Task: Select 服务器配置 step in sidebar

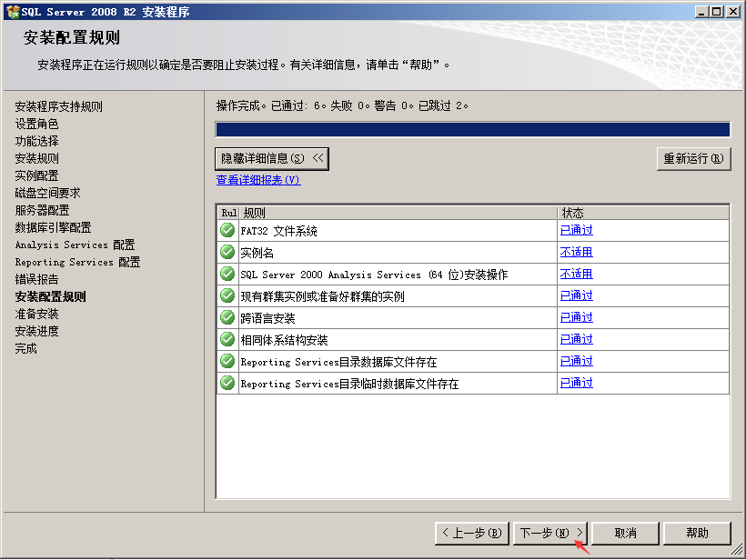Action: coord(42,210)
